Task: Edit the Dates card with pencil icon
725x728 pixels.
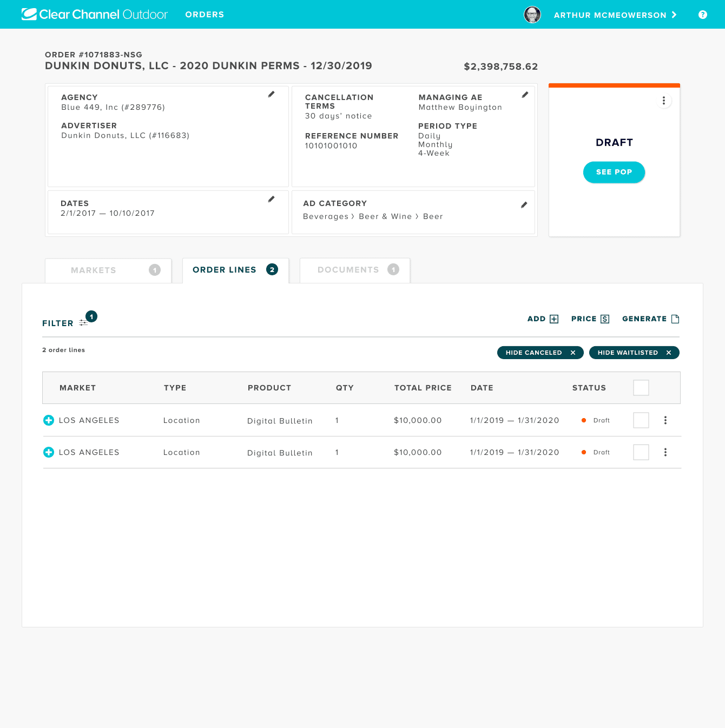Action: (271, 199)
